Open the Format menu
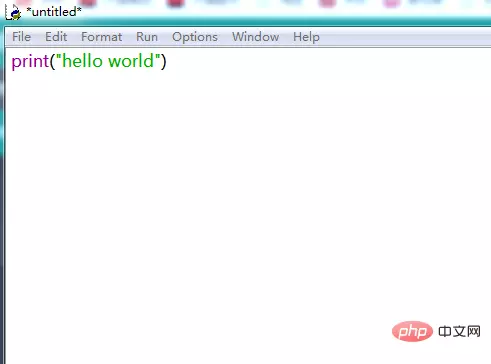491x364 pixels. (x=101, y=37)
